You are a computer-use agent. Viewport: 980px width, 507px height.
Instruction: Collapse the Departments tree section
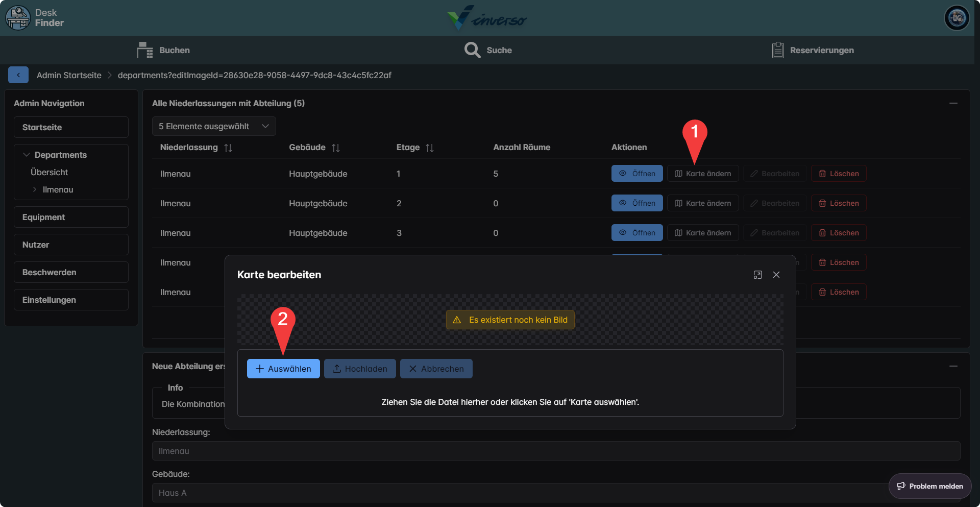(x=27, y=155)
